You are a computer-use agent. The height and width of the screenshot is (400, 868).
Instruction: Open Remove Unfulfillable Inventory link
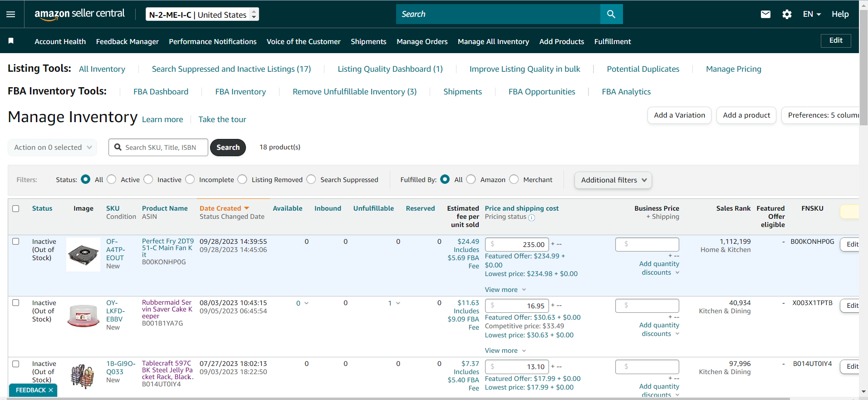354,92
